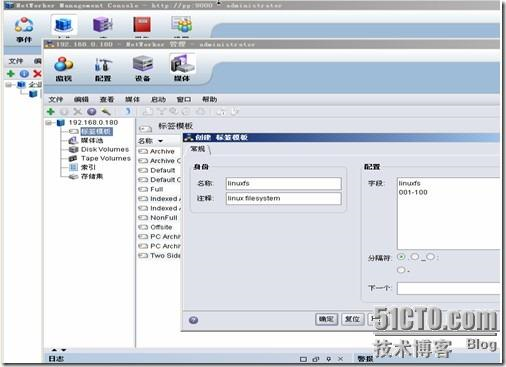
Task: Click the blue cubes Enterprise icon in the outer window
Action: [64, 25]
